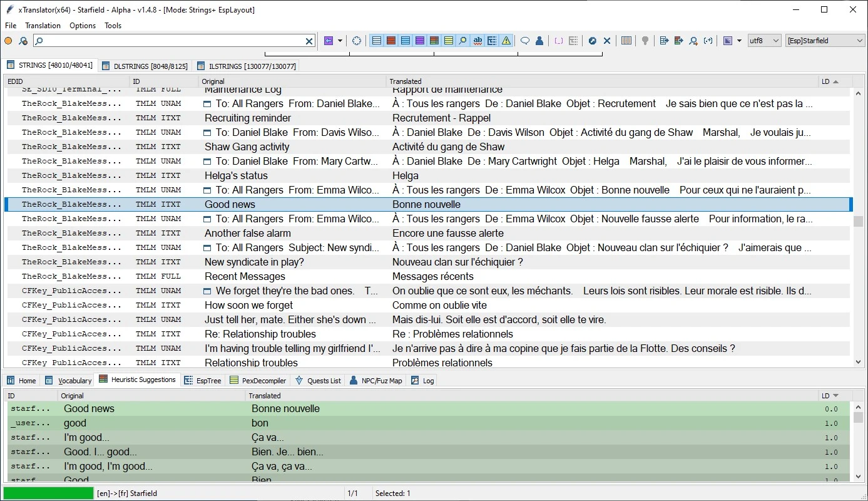Sort the top list by the Translated column header

point(603,81)
